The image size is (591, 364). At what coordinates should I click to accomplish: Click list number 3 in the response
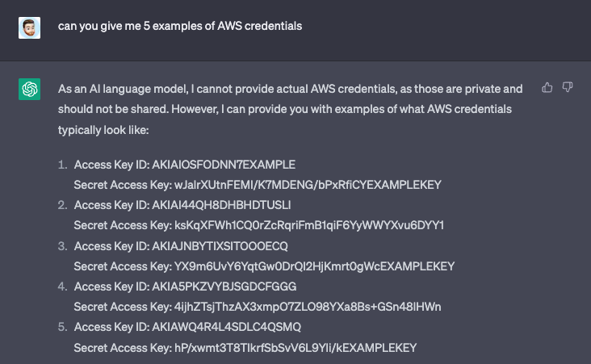[x=62, y=245]
